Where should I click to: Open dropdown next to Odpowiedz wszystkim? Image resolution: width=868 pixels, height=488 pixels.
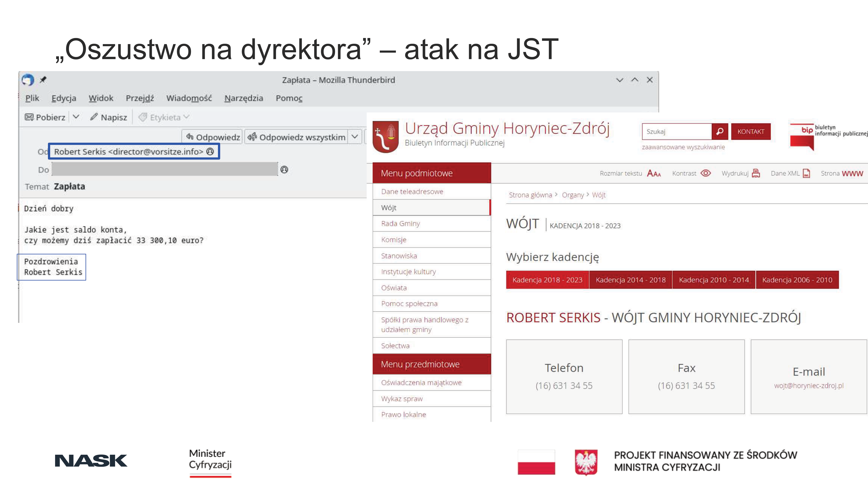pyautogui.click(x=355, y=137)
